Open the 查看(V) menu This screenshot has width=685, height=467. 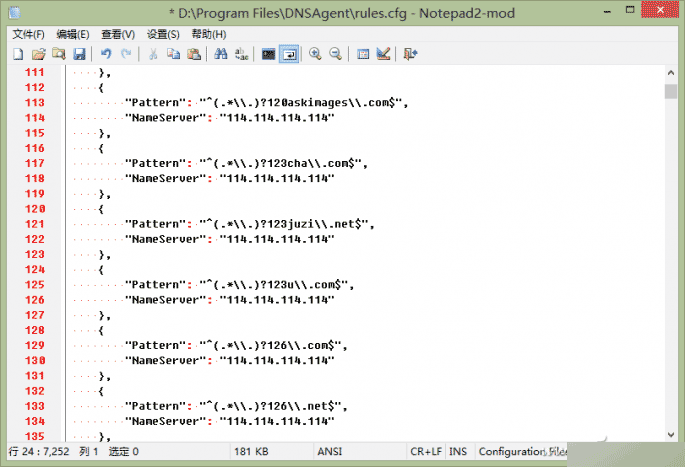[118, 34]
